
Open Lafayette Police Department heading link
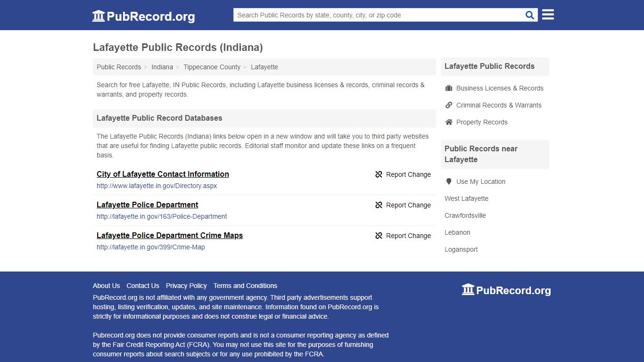point(147,205)
